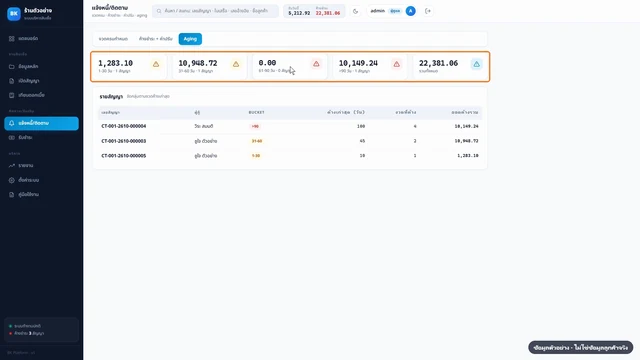Select the 1,283.10 aging card
This screenshot has width=640, height=360.
pos(129,67)
